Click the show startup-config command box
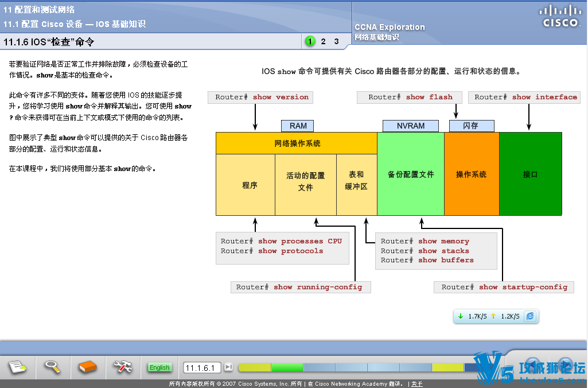This screenshot has height=388, width=588. pos(504,287)
